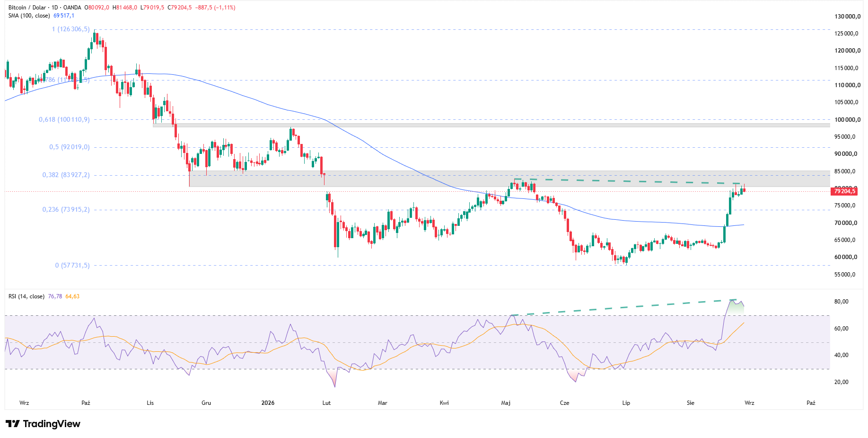Click the low value L79019,5

pyautogui.click(x=152, y=8)
